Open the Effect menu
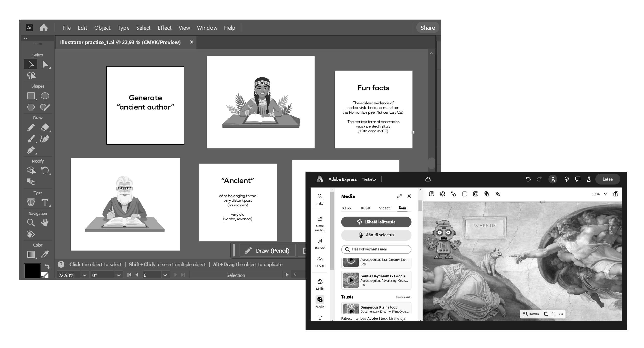 tap(164, 28)
